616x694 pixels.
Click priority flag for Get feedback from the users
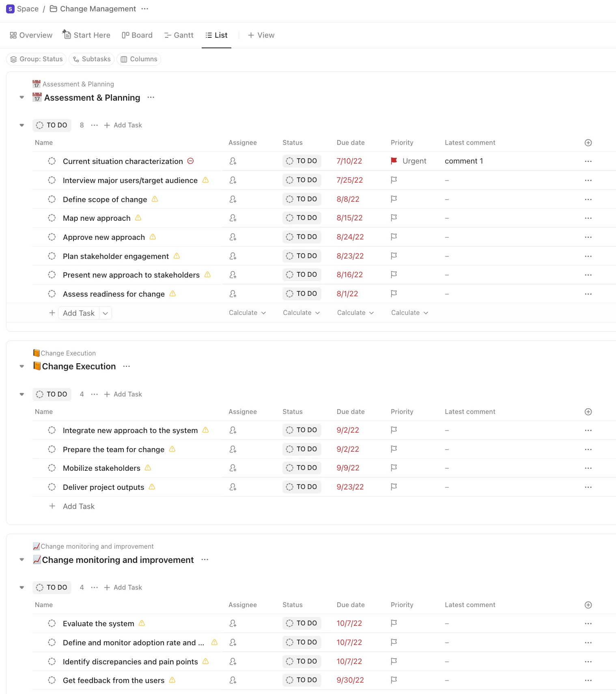394,680
